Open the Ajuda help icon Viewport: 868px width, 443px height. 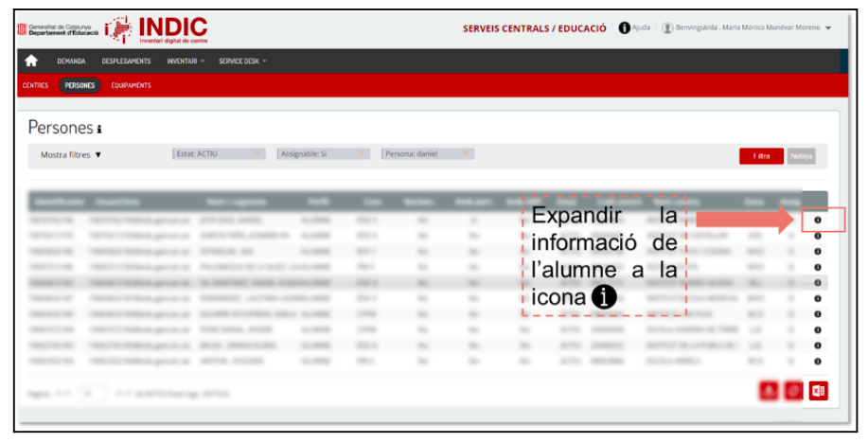point(625,27)
